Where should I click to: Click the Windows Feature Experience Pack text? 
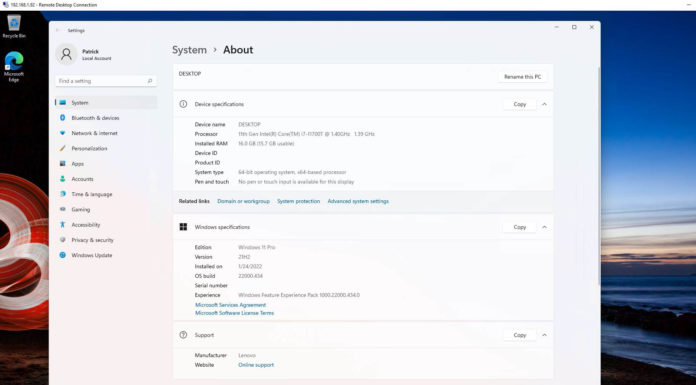299,295
